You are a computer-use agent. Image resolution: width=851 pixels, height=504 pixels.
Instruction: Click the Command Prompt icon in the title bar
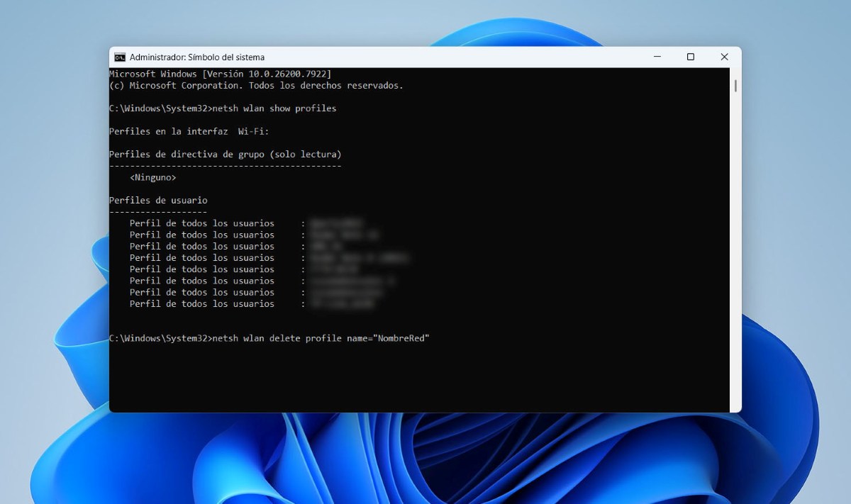pyautogui.click(x=118, y=57)
